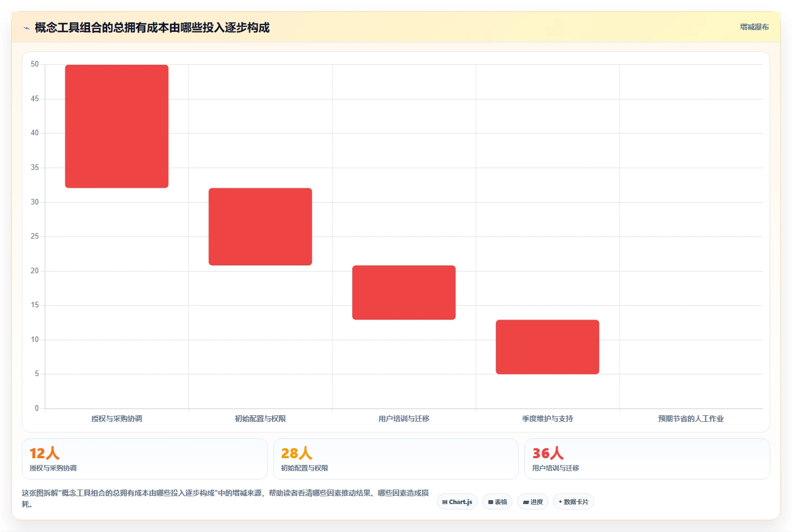Click the 表格 tag chip
Image resolution: width=792 pixels, height=532 pixels.
point(497,502)
